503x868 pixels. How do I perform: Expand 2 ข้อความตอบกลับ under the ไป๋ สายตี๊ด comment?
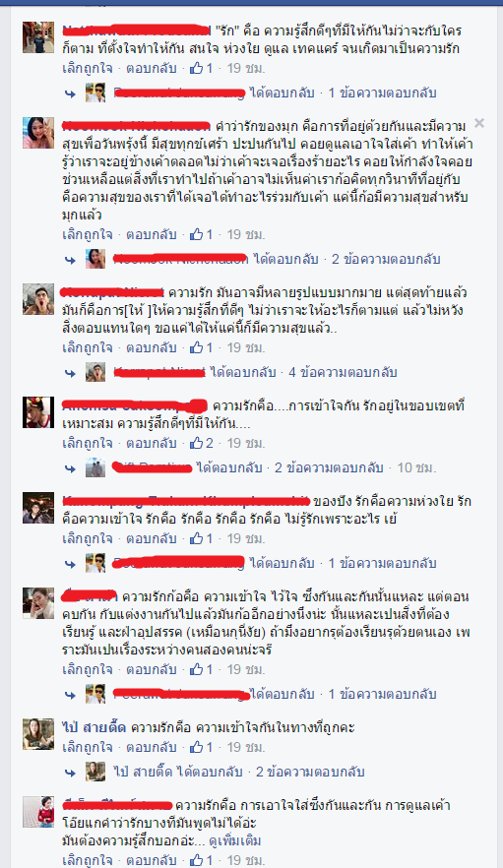(x=310, y=772)
